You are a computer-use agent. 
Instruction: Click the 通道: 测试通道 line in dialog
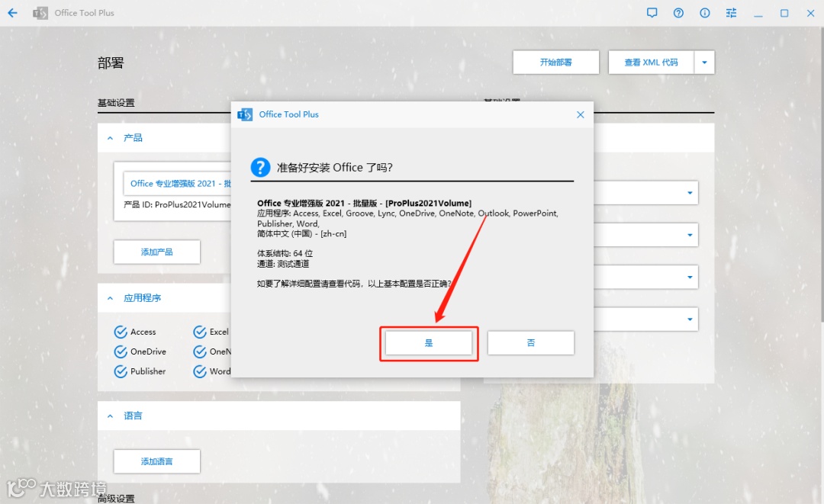283,264
